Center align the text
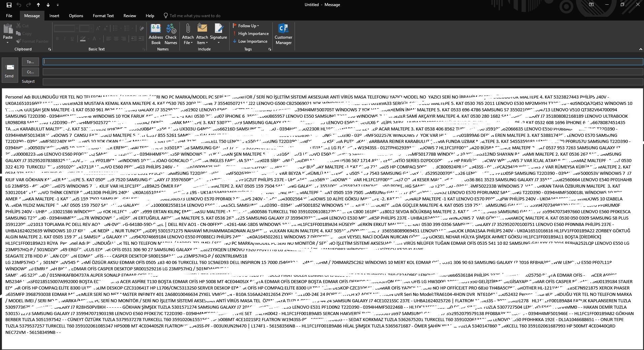The image size is (644, 350). [x=116, y=39]
